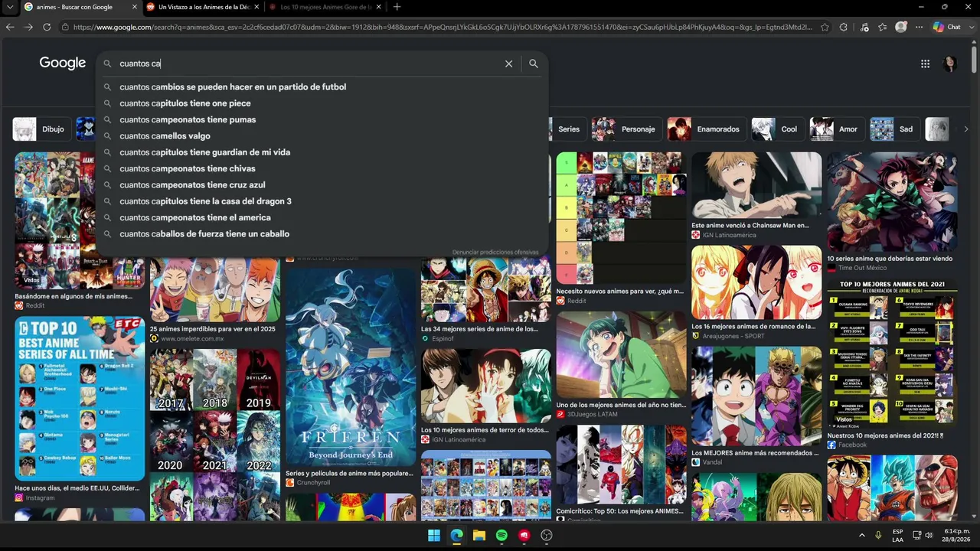Open the browser extensions icon
The width and height of the screenshot is (980, 551).
[844, 27]
